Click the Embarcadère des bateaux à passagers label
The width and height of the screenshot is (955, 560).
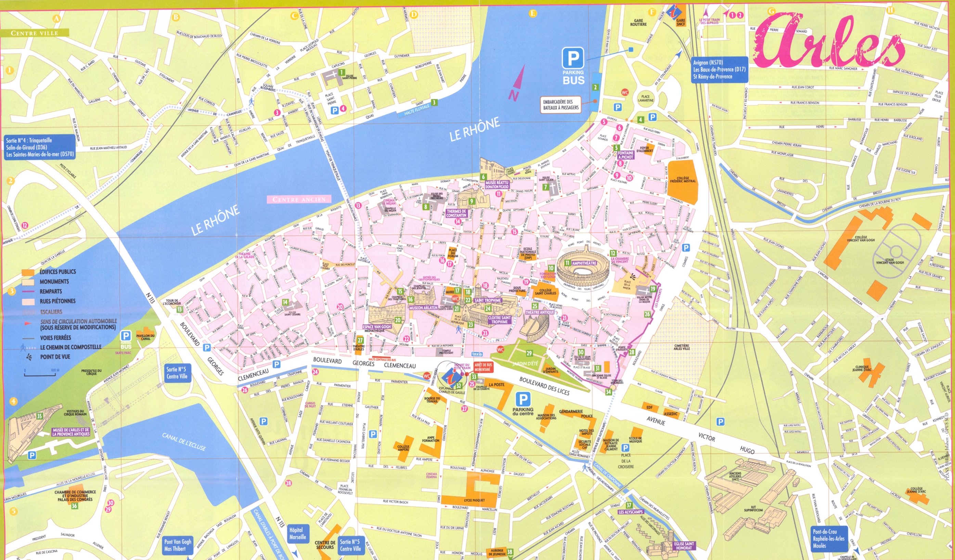click(x=560, y=105)
